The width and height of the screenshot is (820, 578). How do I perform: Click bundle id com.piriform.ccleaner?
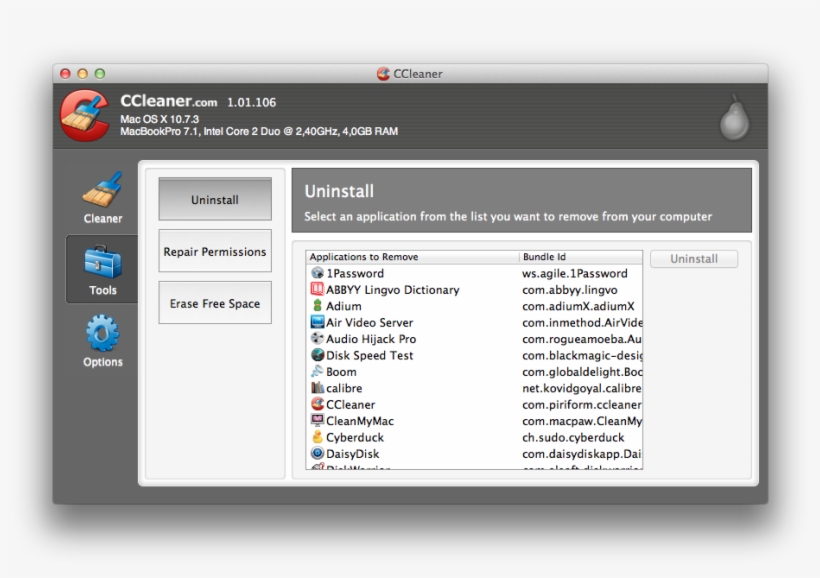582,404
